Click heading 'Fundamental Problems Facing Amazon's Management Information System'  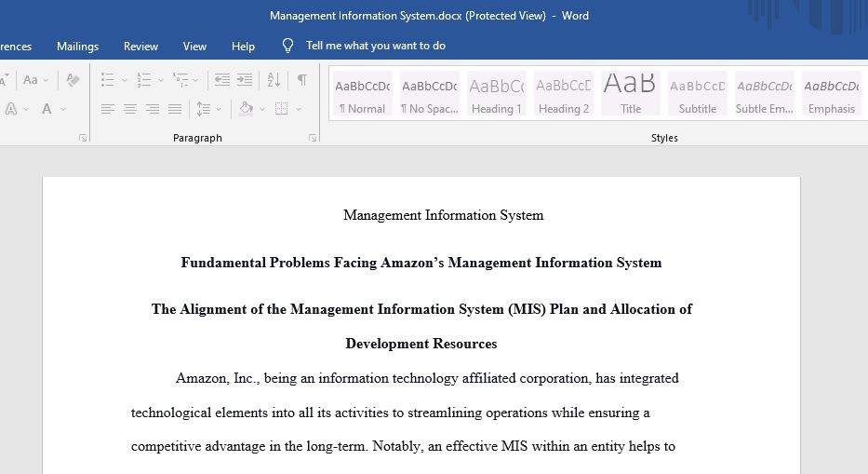(x=421, y=263)
